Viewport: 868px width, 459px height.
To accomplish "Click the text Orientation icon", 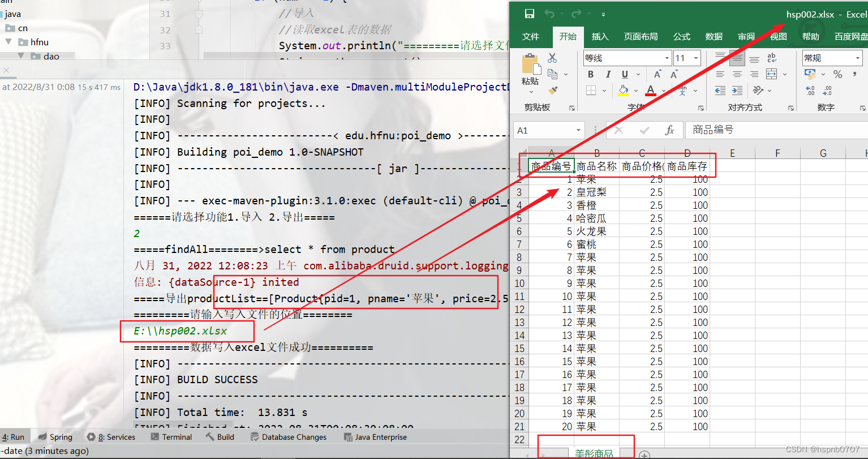I will pyautogui.click(x=759, y=90).
